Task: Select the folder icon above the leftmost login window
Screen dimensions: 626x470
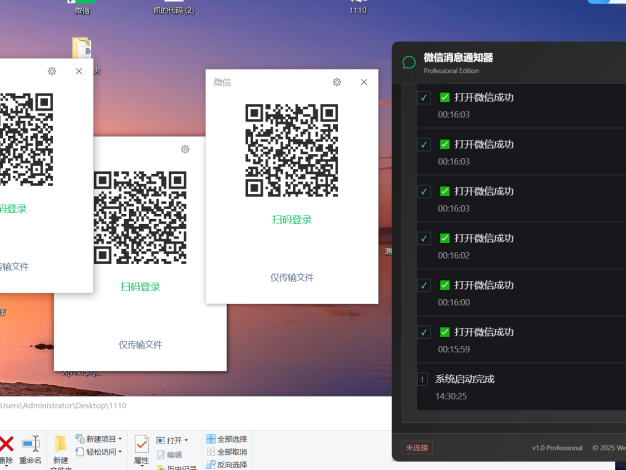Action: pos(82,48)
